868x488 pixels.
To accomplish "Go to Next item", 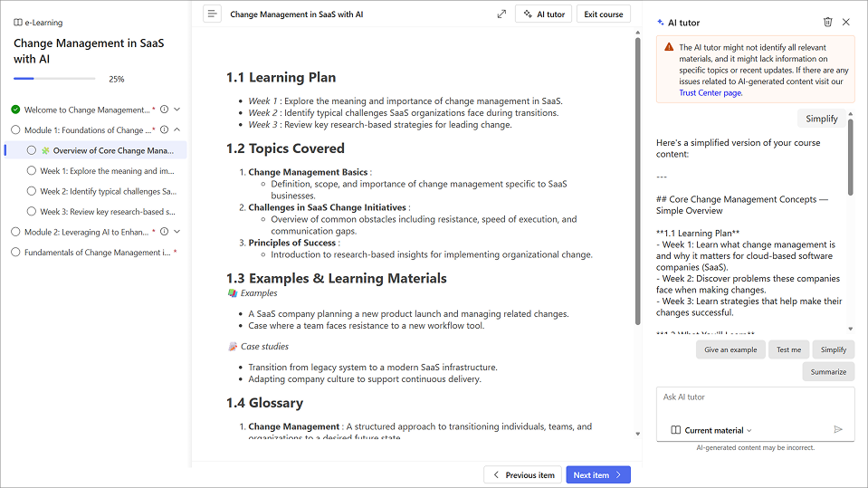I will pos(597,474).
